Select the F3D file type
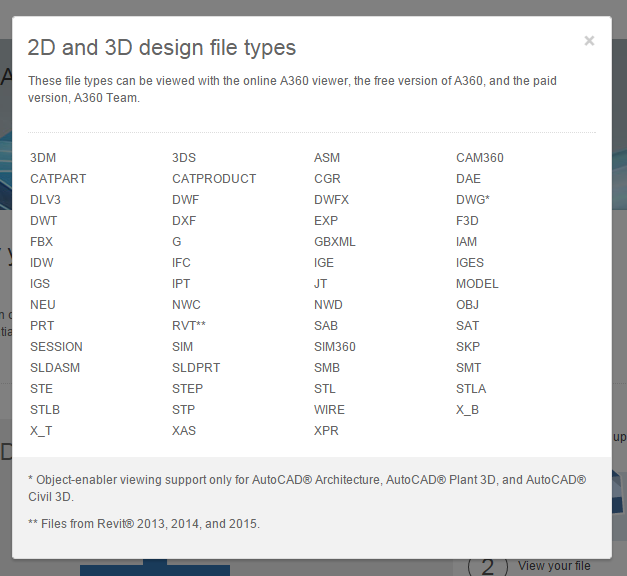The image size is (627, 576). (x=467, y=221)
